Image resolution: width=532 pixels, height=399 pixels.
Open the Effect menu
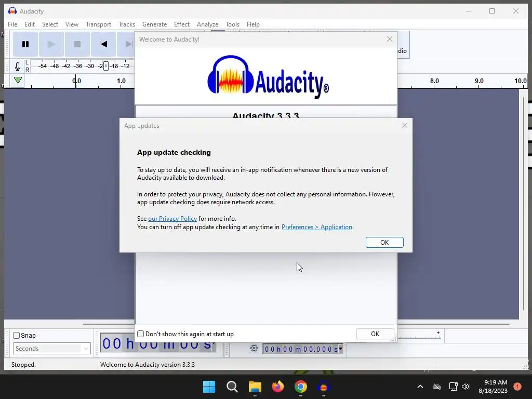coord(182,24)
